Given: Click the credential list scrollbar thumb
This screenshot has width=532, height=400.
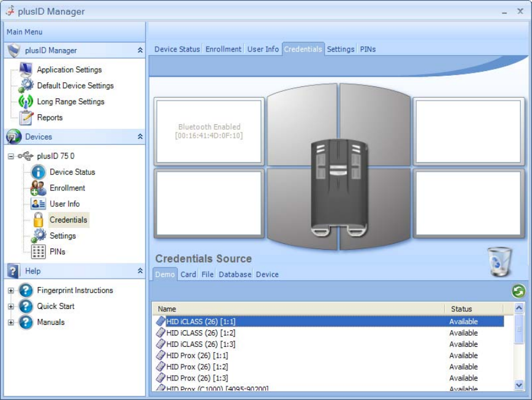Looking at the screenshot, I should 519,328.
